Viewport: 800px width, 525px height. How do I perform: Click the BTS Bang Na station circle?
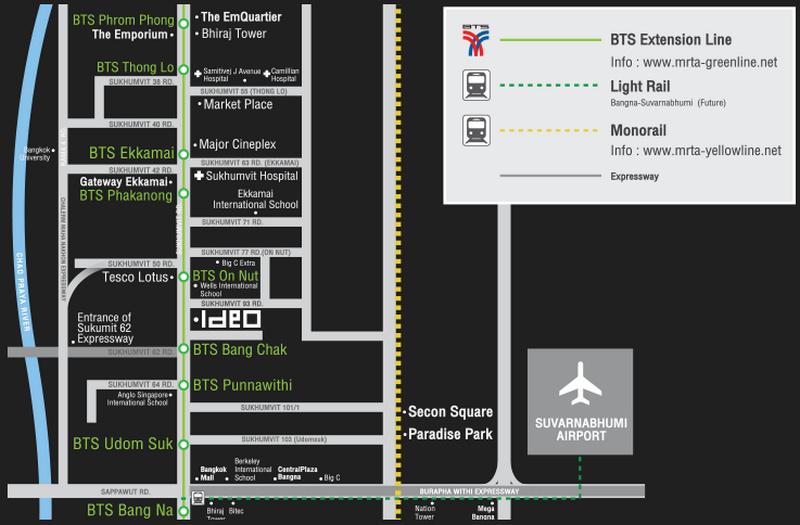point(184,510)
